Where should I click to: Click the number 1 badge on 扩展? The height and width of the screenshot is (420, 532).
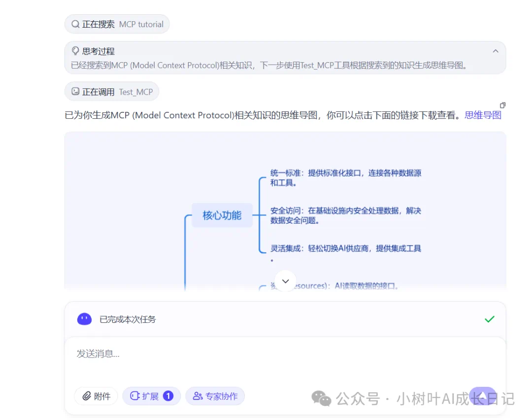[x=168, y=396]
